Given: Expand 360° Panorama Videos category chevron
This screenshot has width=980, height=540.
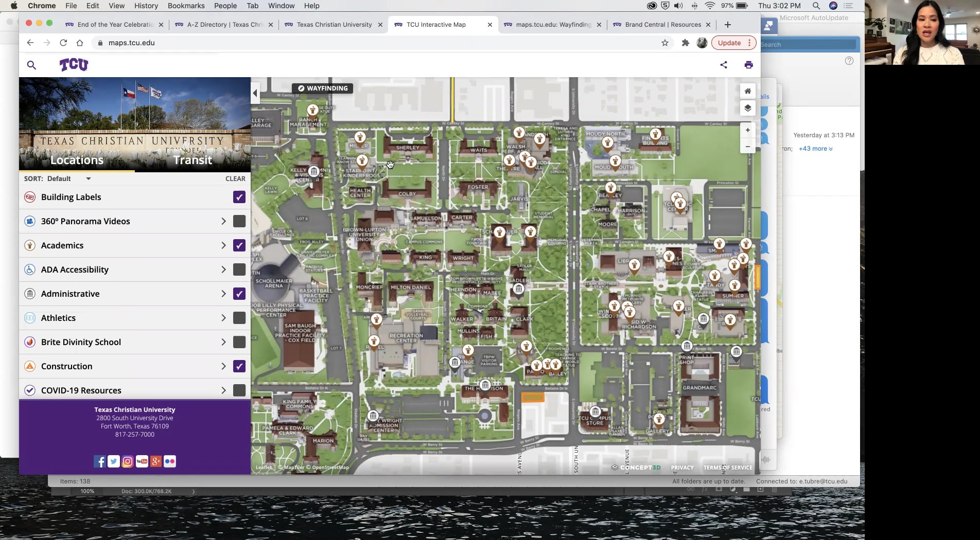Looking at the screenshot, I should [223, 221].
